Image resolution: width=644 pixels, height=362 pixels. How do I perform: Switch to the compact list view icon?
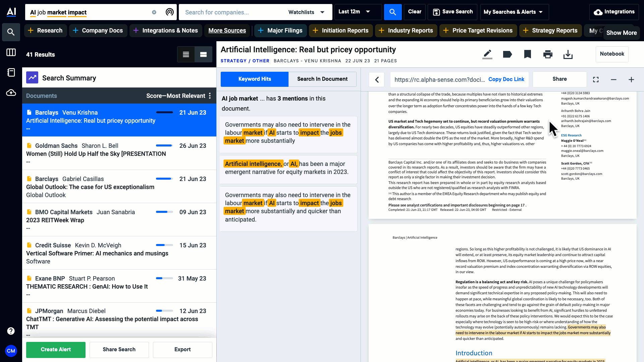point(186,54)
